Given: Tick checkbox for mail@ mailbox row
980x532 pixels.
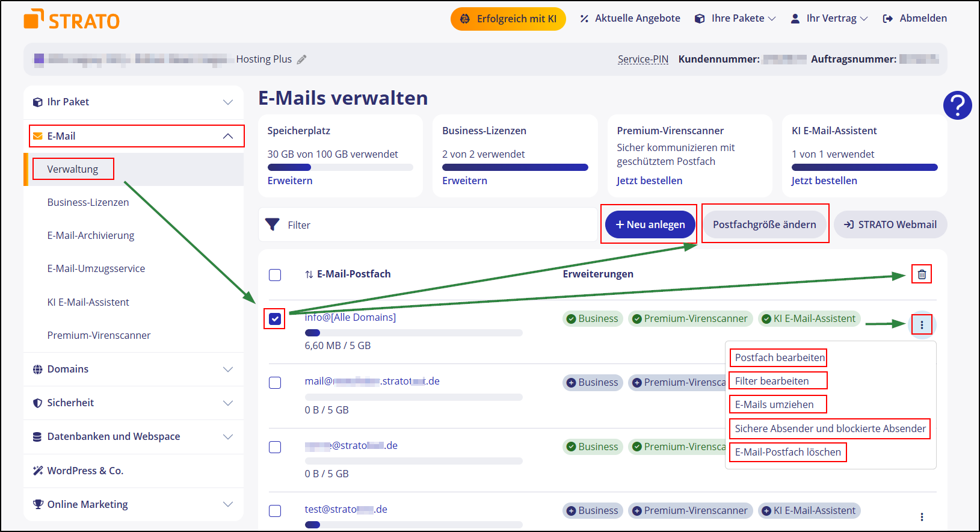Looking at the screenshot, I should pyautogui.click(x=275, y=383).
